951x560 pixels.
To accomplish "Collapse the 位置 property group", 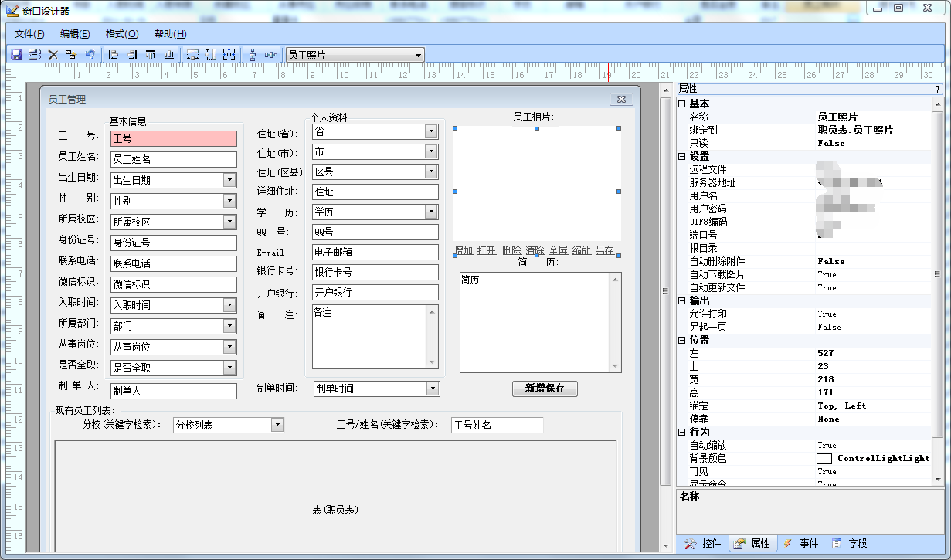I will 681,341.
